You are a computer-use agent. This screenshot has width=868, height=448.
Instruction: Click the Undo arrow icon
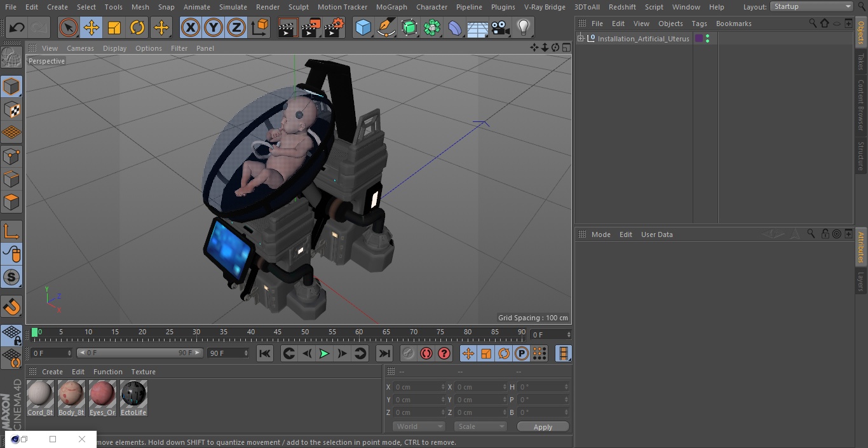[17, 28]
